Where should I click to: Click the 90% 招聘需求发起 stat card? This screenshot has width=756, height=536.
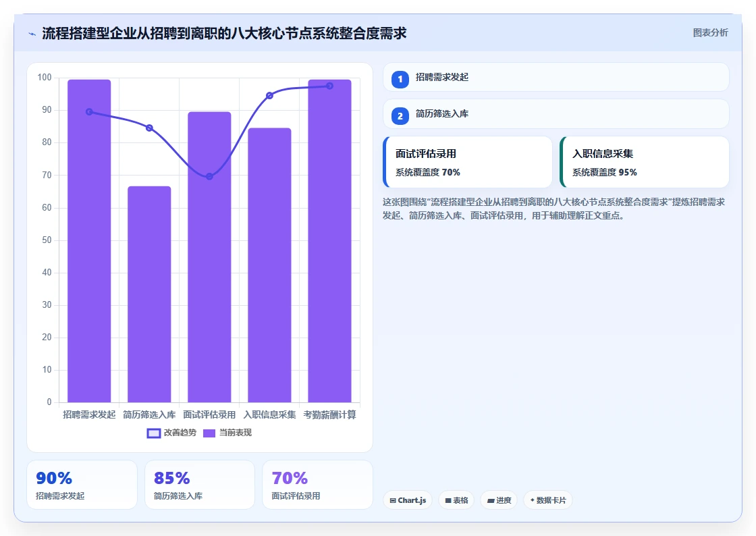coord(82,485)
